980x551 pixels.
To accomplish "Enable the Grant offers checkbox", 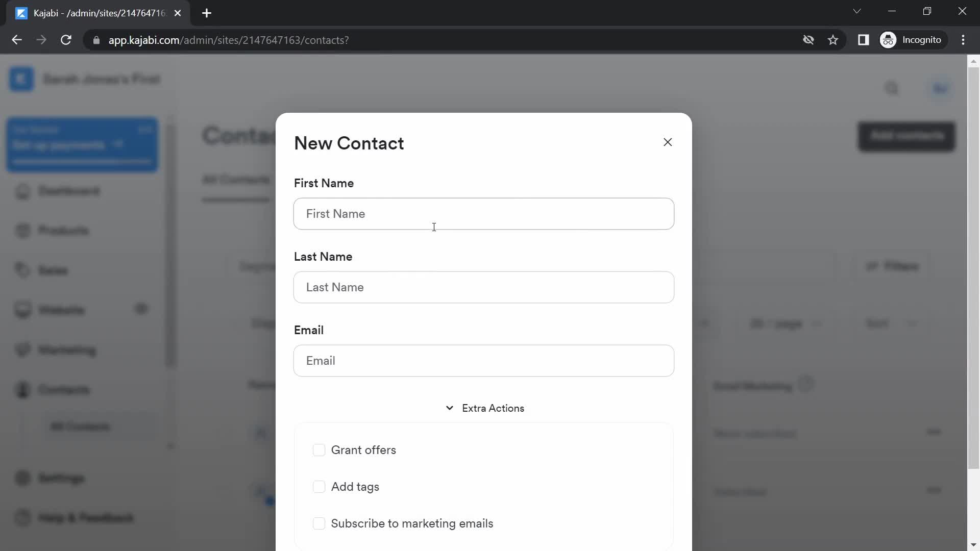I will [319, 450].
